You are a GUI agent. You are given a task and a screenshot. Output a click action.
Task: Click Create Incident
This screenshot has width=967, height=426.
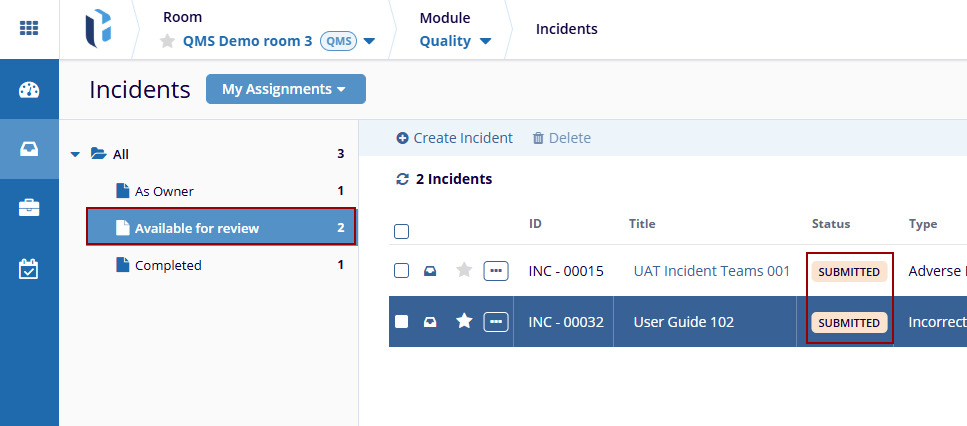tap(455, 138)
